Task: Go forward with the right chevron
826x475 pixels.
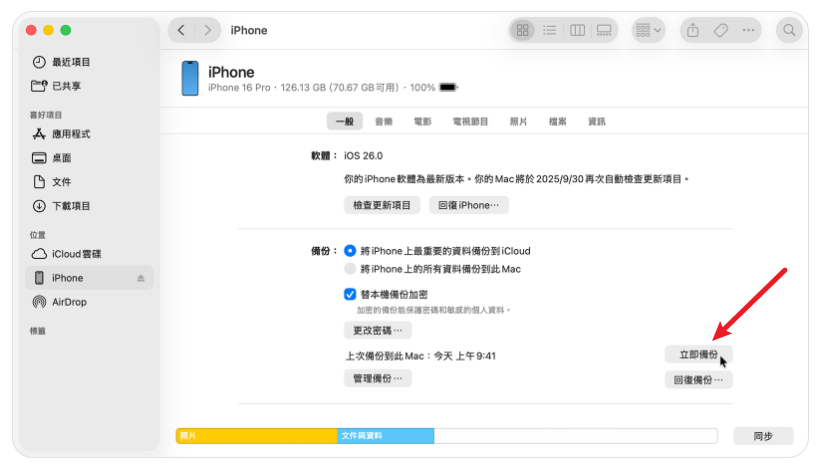Action: click(x=207, y=30)
